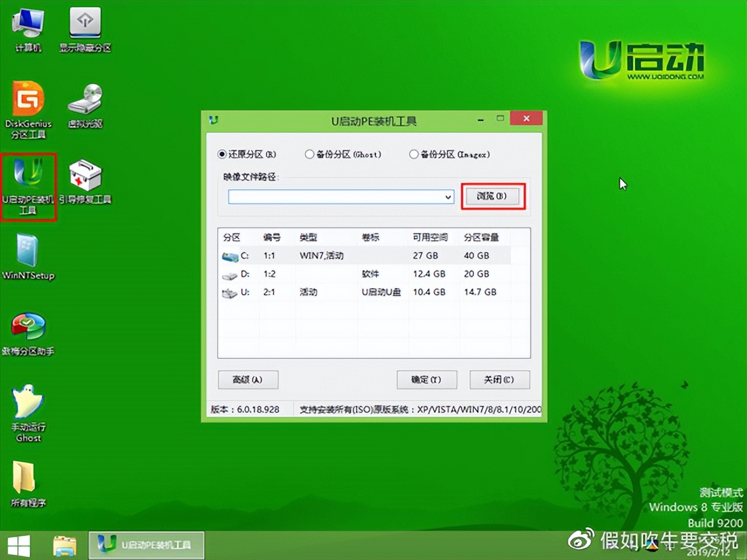Select the 备份分区 (Imagex) option
Screen dimensions: 747x560
coord(413,154)
